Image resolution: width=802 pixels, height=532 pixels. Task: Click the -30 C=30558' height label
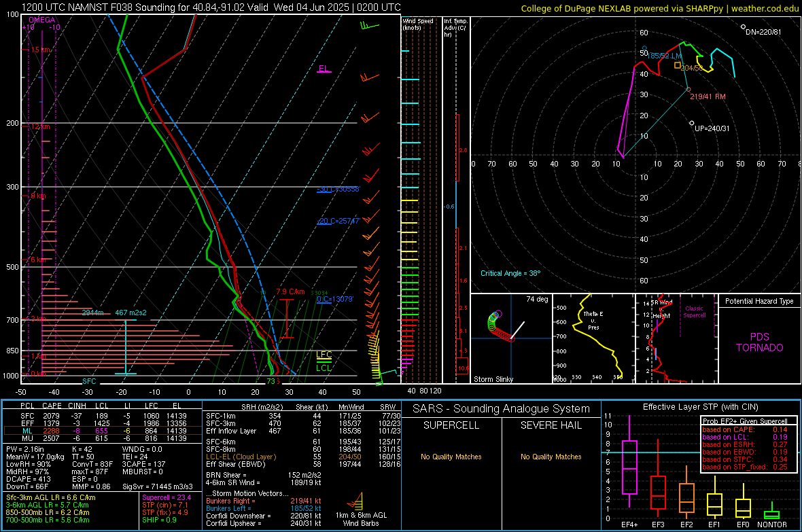[x=338, y=190]
